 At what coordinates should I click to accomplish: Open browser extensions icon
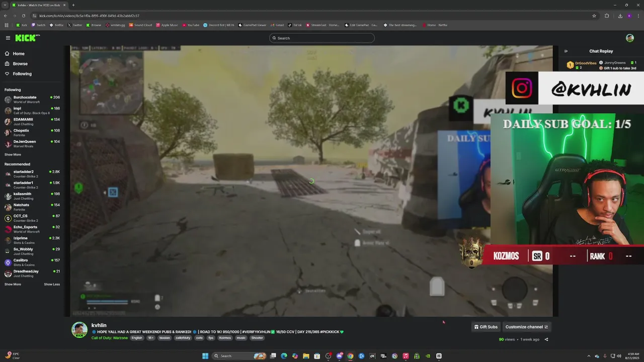click(607, 16)
